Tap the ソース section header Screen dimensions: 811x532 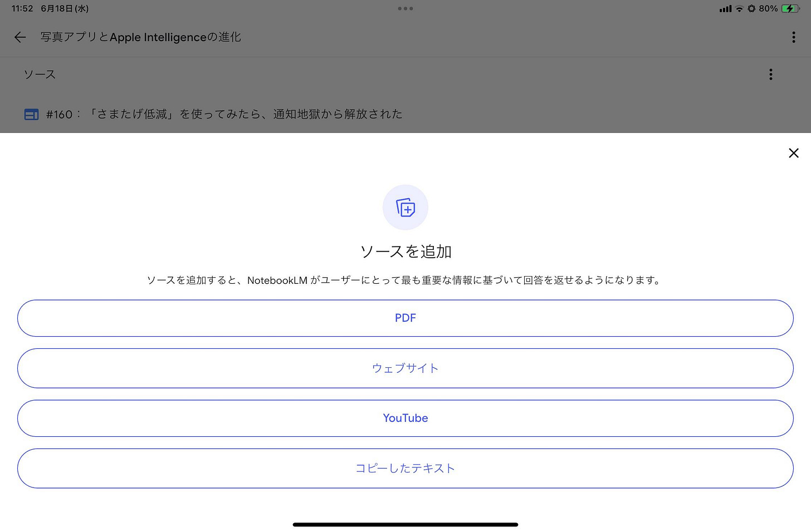(40, 75)
